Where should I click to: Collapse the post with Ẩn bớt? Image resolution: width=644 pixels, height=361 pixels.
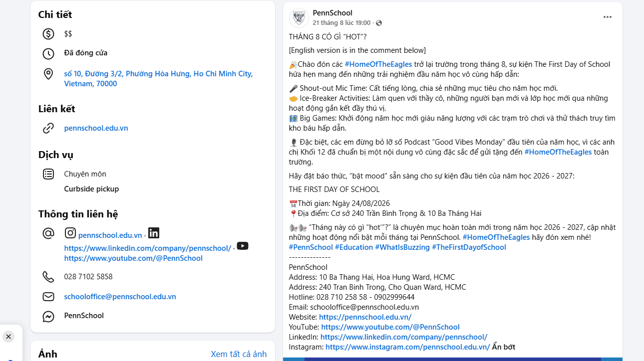tap(504, 347)
